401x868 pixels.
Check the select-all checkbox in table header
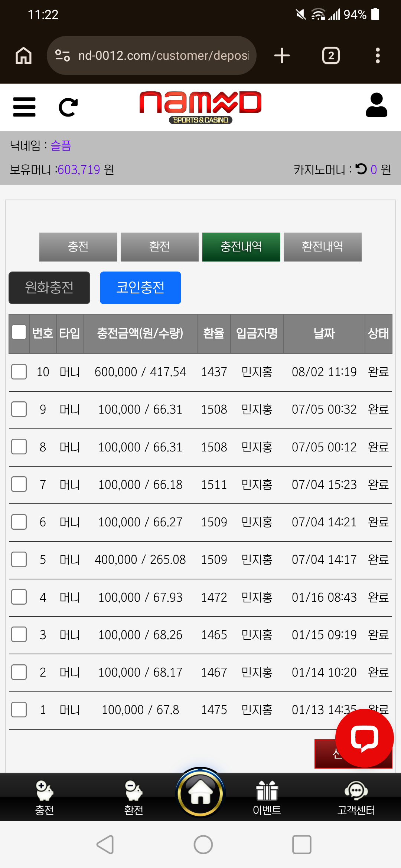[x=19, y=332]
